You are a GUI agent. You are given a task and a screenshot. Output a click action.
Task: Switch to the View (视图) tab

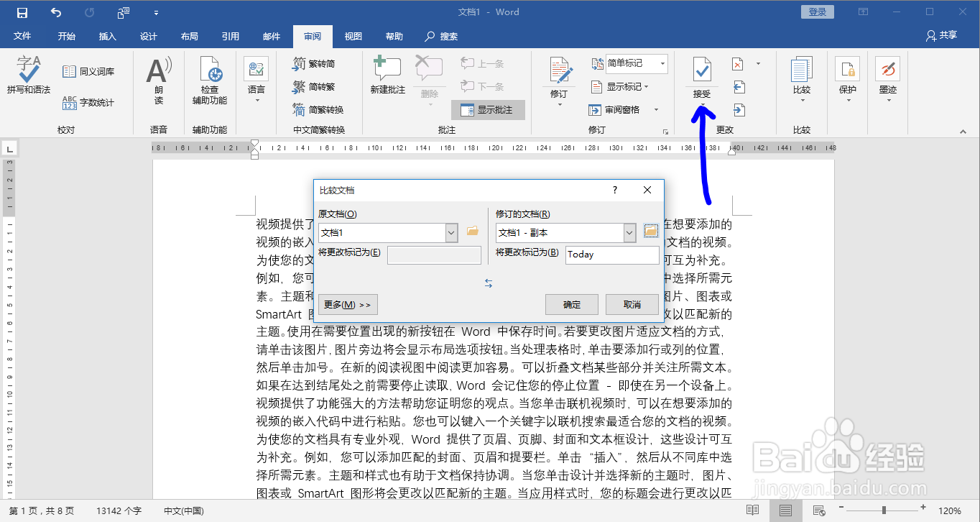tap(353, 36)
